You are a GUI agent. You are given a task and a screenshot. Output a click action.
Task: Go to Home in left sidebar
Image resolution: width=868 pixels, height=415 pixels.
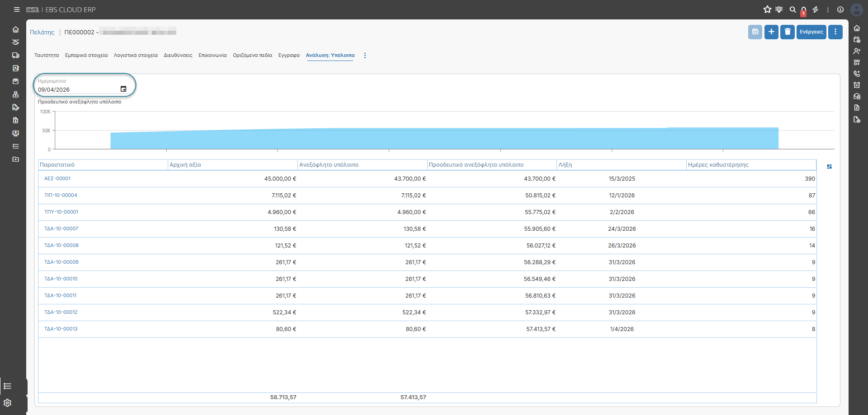(x=16, y=29)
